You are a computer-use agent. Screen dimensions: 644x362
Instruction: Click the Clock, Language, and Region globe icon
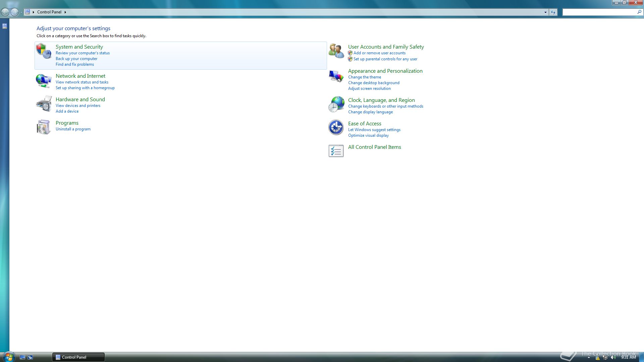336,104
